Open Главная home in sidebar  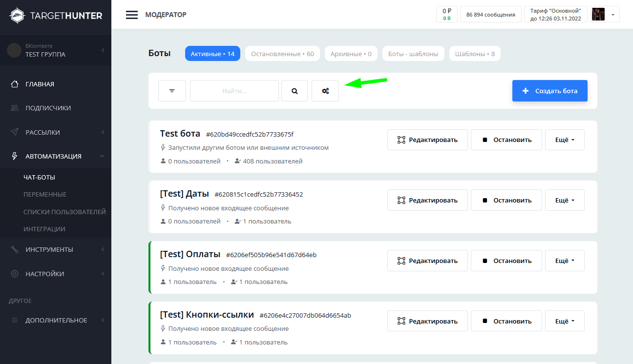tap(40, 84)
